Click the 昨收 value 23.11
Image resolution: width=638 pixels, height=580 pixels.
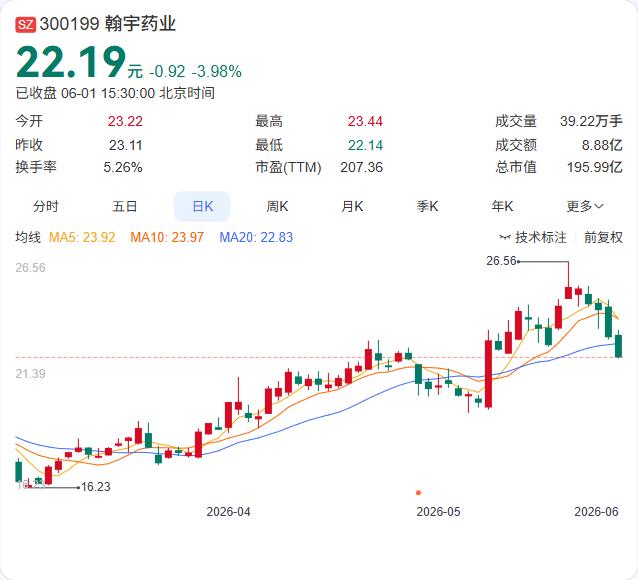tap(126, 145)
